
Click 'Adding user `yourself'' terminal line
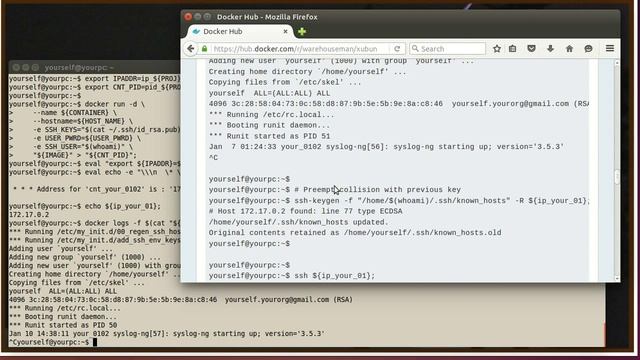click(x=61, y=249)
